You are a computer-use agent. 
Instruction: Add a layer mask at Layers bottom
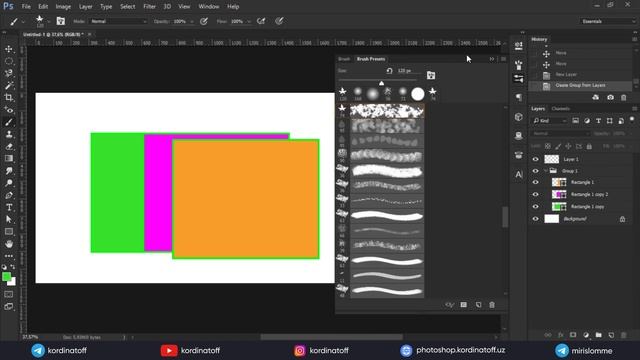573,335
